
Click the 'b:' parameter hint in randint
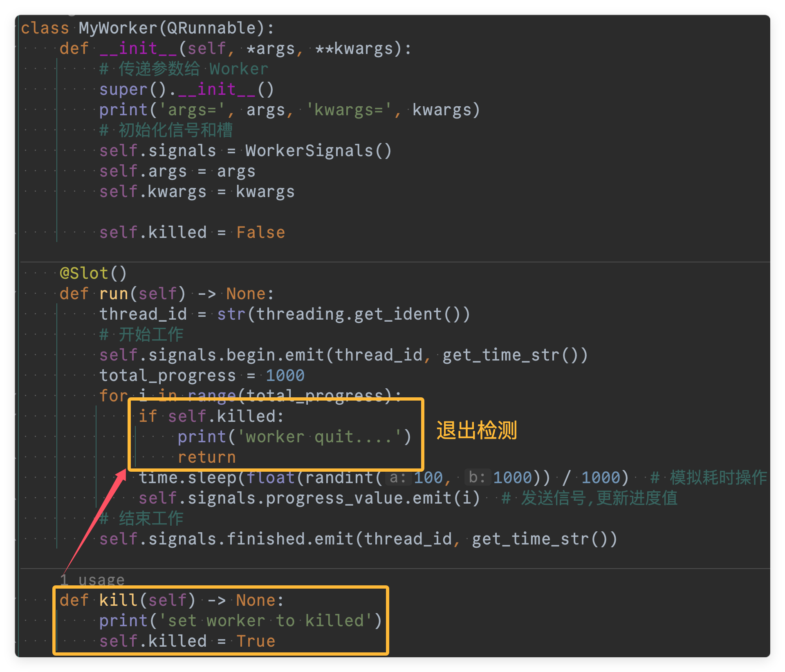point(477,478)
